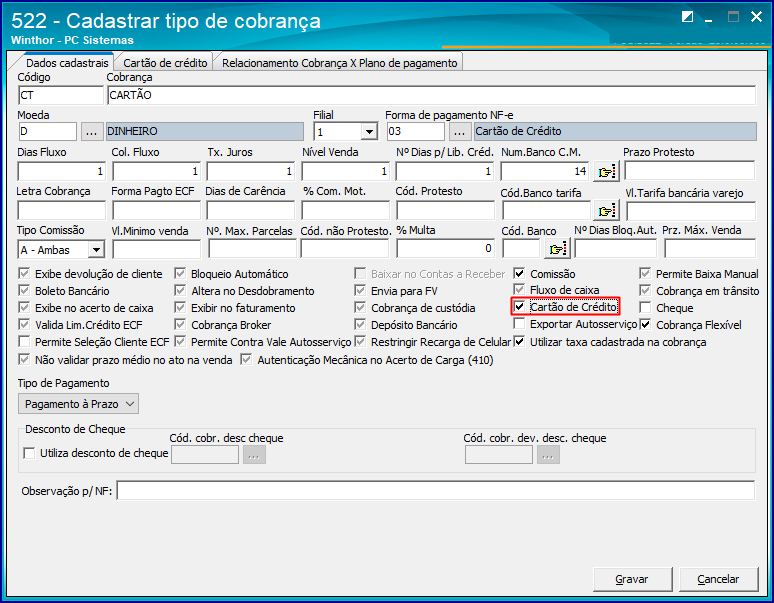Open the Num.Banco C.M. lookup hand icon
The height and width of the screenshot is (603, 774).
(606, 172)
